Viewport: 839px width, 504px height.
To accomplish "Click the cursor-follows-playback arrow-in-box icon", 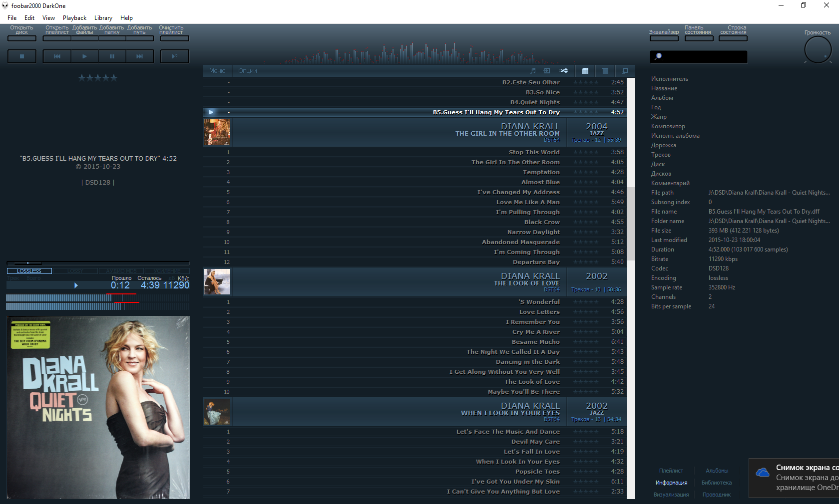I will 547,71.
